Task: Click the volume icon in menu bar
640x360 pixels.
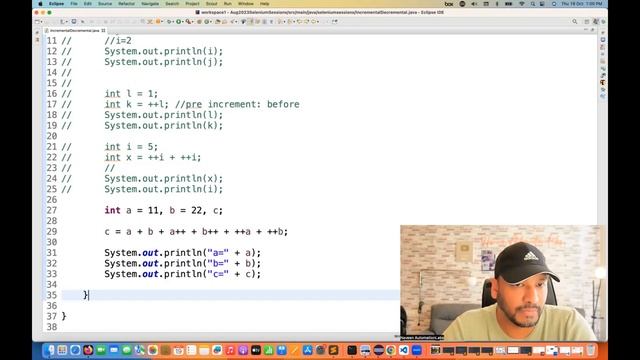Action: [474, 4]
